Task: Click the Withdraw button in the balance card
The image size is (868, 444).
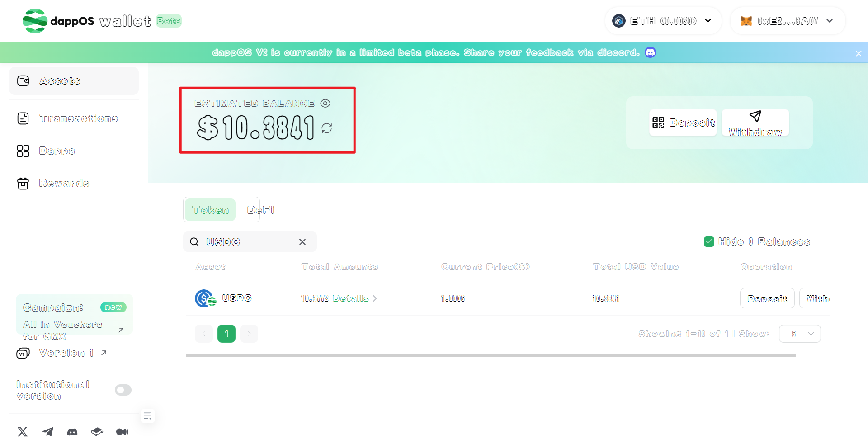Action: (755, 123)
